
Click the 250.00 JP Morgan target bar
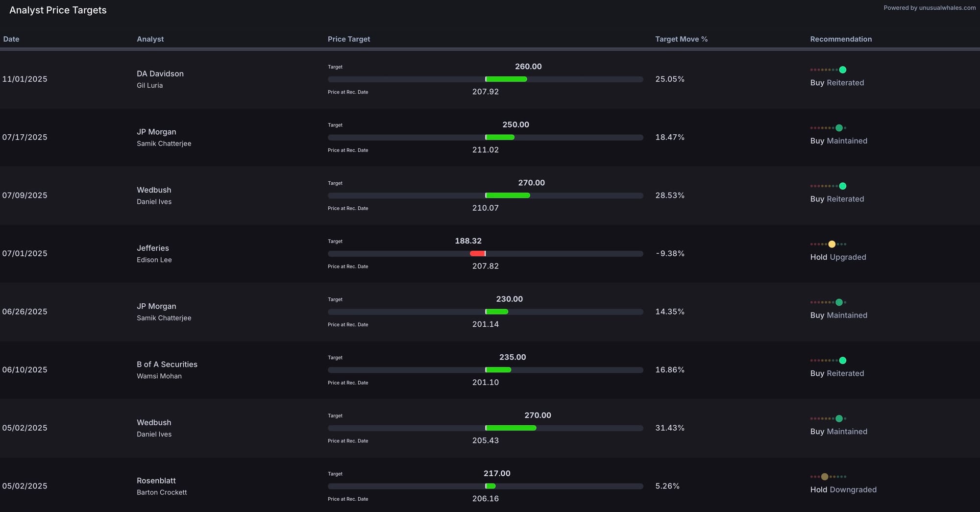500,138
